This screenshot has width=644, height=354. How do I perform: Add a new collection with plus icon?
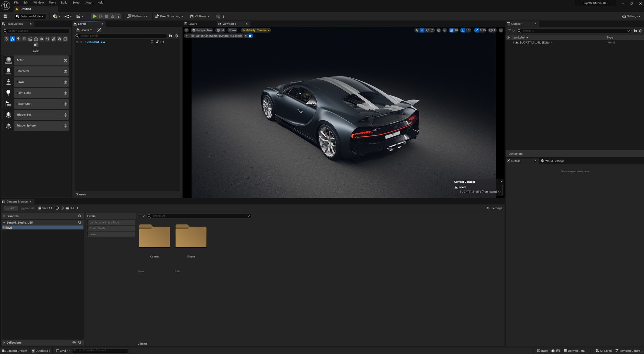tap(74, 343)
